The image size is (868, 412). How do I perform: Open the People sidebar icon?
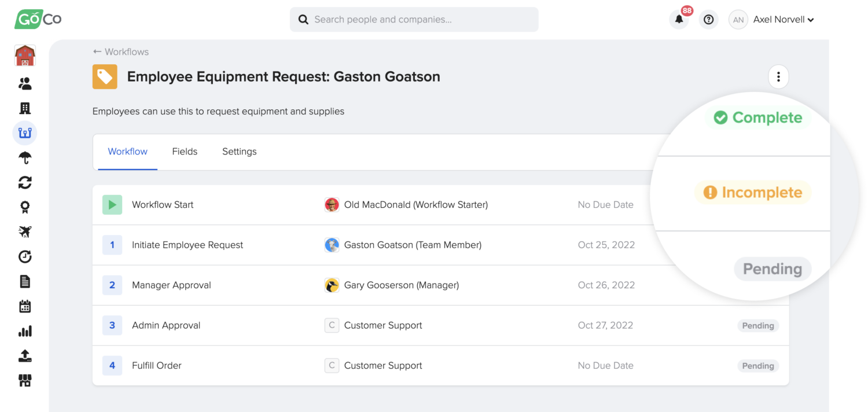(x=25, y=84)
